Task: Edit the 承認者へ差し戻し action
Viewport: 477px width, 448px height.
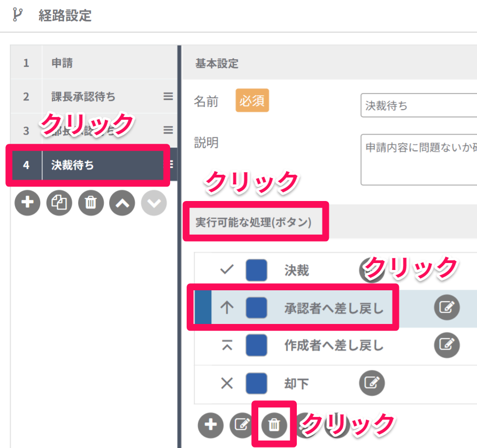Action: click(447, 307)
